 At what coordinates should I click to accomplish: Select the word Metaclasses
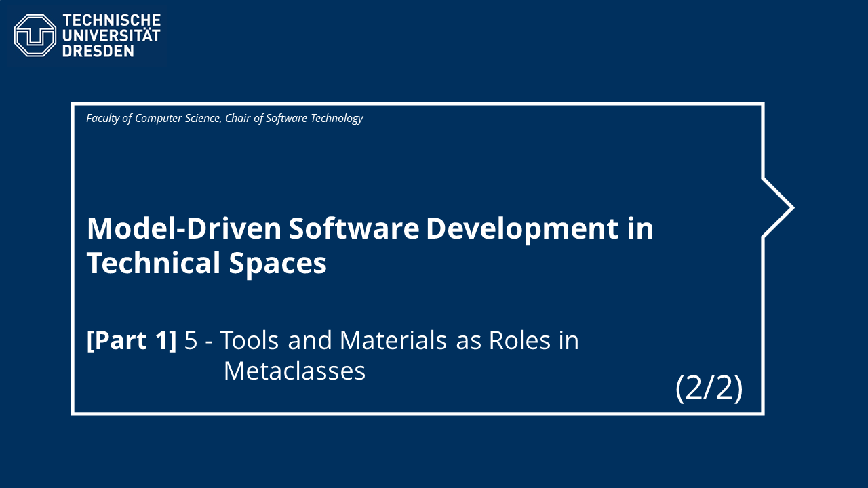(x=294, y=371)
